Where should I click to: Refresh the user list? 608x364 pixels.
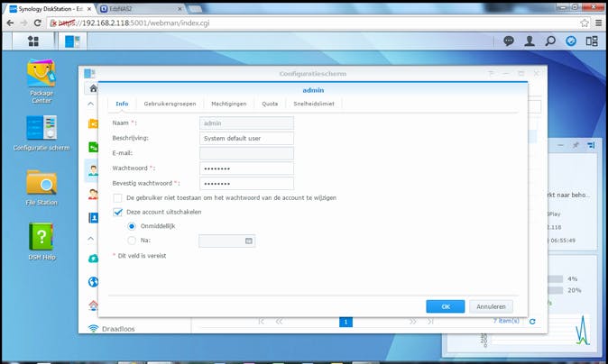(x=532, y=322)
